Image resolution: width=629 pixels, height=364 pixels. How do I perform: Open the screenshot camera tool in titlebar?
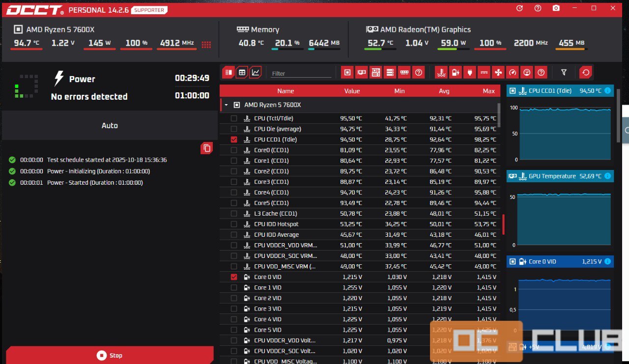tap(556, 8)
